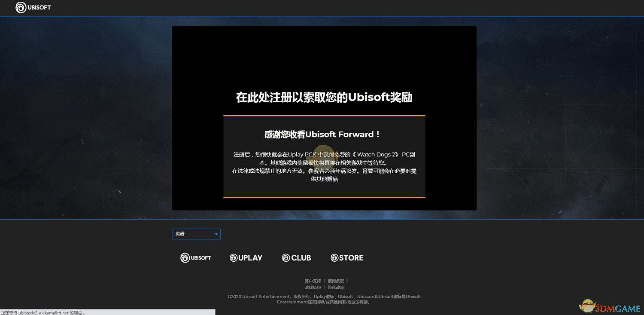Open UPLAY via its footer logo
Viewport: 644px width, 315px height.
point(246,257)
